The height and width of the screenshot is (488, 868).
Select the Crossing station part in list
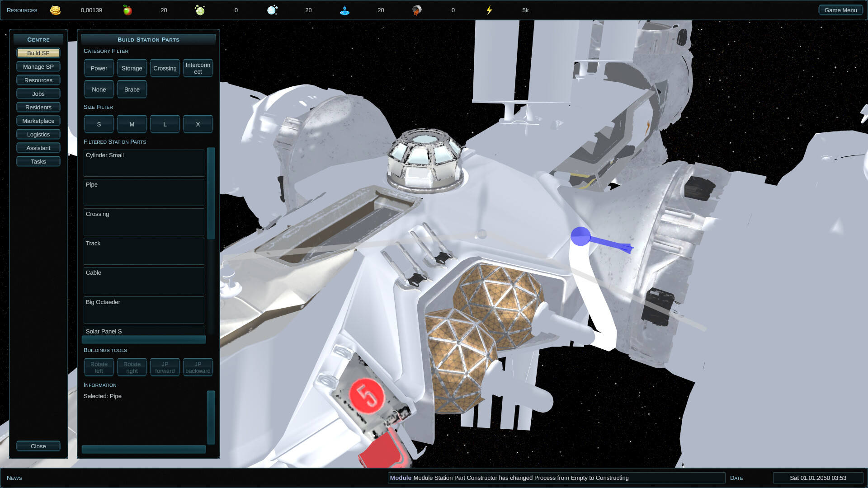click(x=144, y=222)
